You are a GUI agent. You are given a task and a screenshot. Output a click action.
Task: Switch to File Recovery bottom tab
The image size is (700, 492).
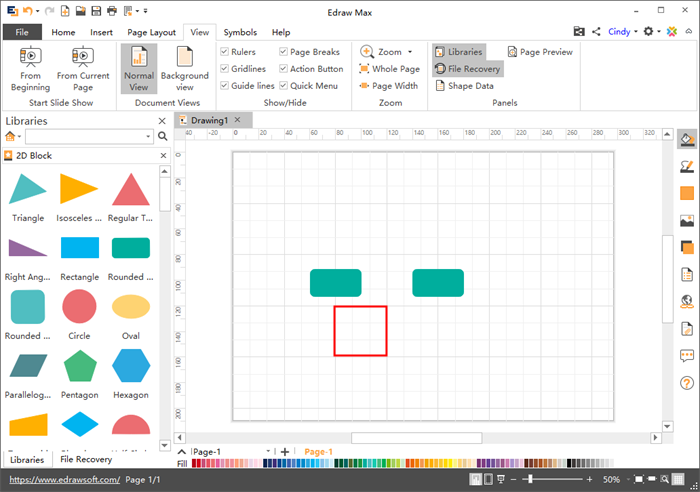click(x=86, y=459)
